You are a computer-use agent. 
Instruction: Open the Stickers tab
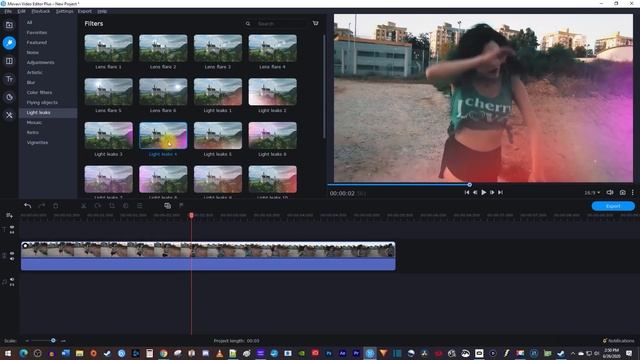click(x=9, y=97)
